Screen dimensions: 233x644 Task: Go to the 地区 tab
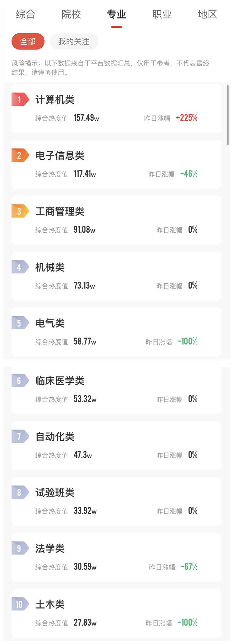pyautogui.click(x=207, y=14)
